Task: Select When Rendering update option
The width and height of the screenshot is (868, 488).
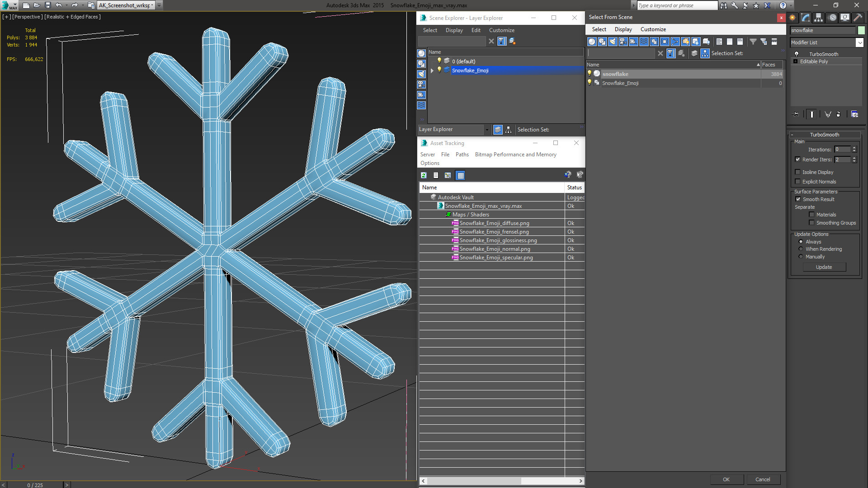Action: click(801, 249)
